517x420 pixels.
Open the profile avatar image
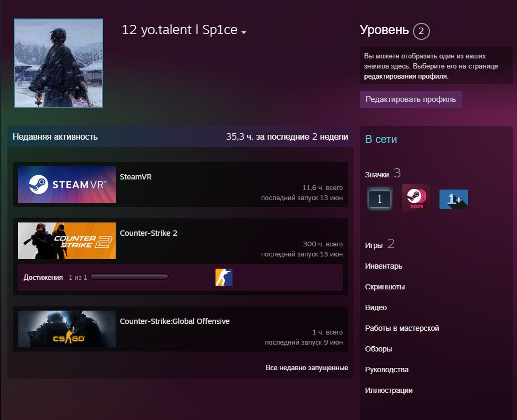coord(58,63)
